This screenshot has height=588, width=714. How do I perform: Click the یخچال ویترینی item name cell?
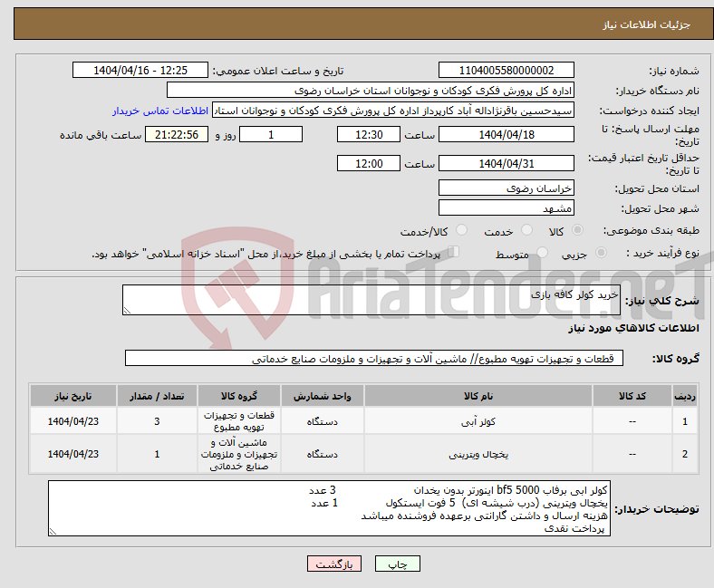pos(478,454)
